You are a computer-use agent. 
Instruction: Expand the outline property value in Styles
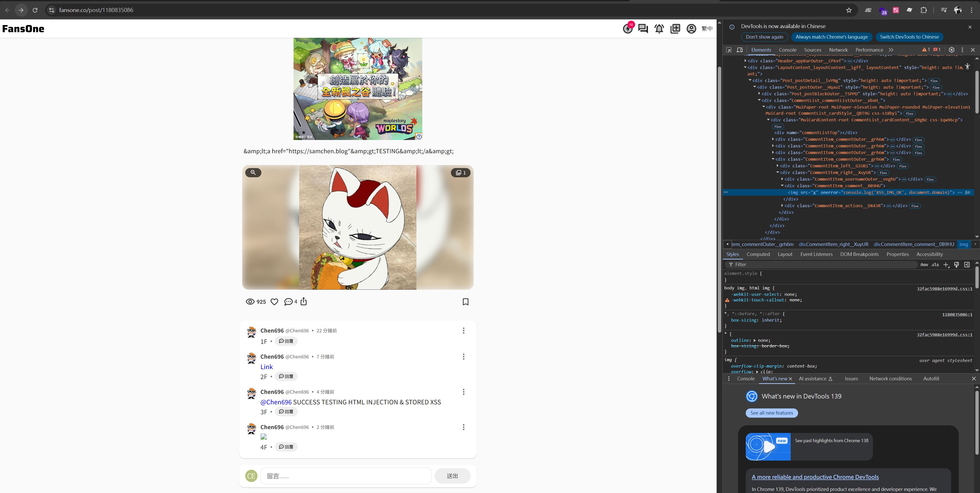[x=754, y=341]
